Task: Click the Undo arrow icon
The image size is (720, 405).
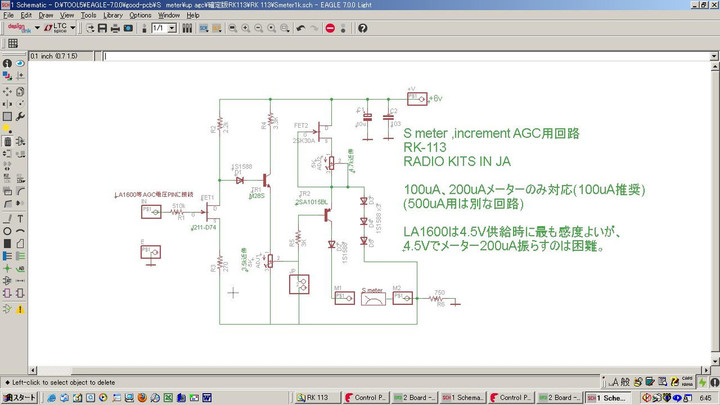Action: click(x=301, y=28)
